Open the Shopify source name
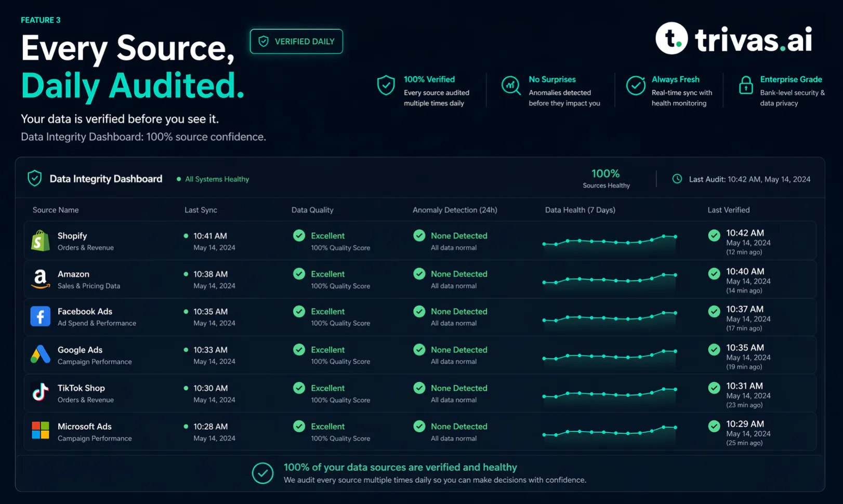The height and width of the screenshot is (504, 843). [x=72, y=236]
